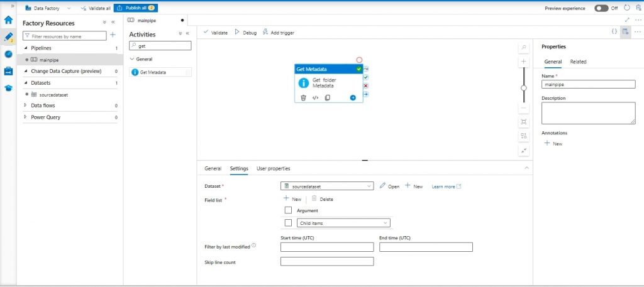
Task: Click the canvas zoom slider handle
Action: pos(524,88)
